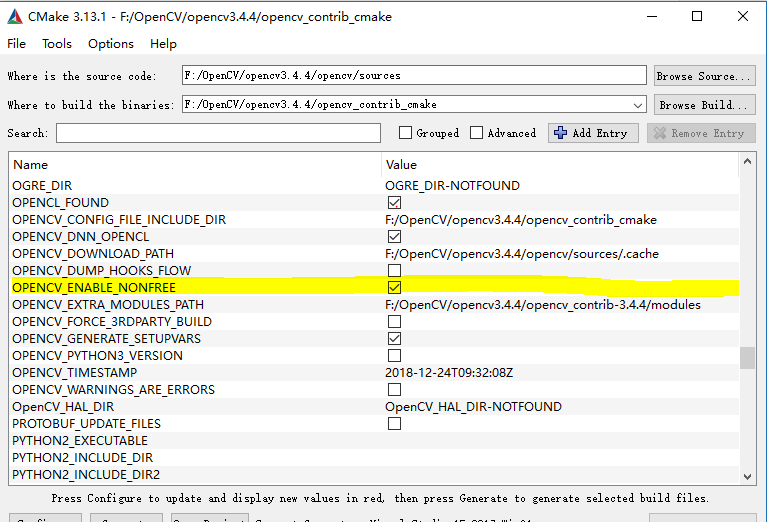Viewport: 767px width, 522px height.
Task: Click the scroll up arrow of variable list
Action: click(747, 161)
